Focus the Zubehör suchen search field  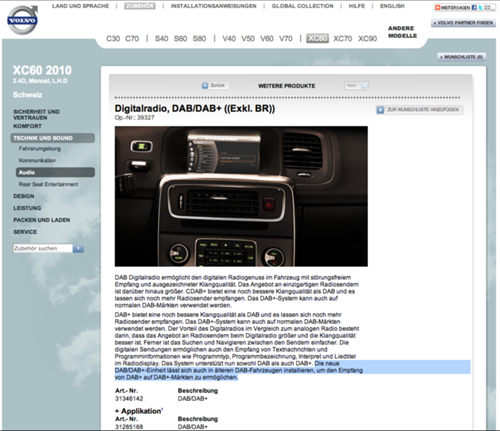click(43, 248)
